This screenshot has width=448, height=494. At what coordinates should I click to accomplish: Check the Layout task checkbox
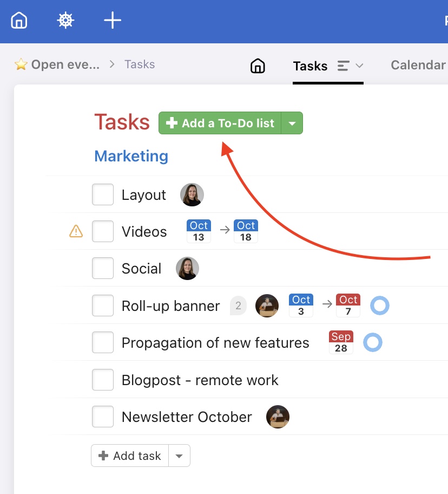pos(103,194)
